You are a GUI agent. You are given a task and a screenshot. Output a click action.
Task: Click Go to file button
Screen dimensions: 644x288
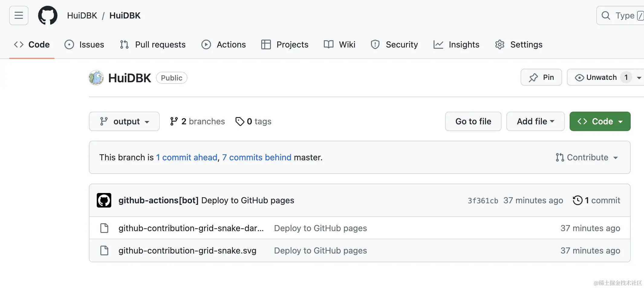[x=473, y=121]
